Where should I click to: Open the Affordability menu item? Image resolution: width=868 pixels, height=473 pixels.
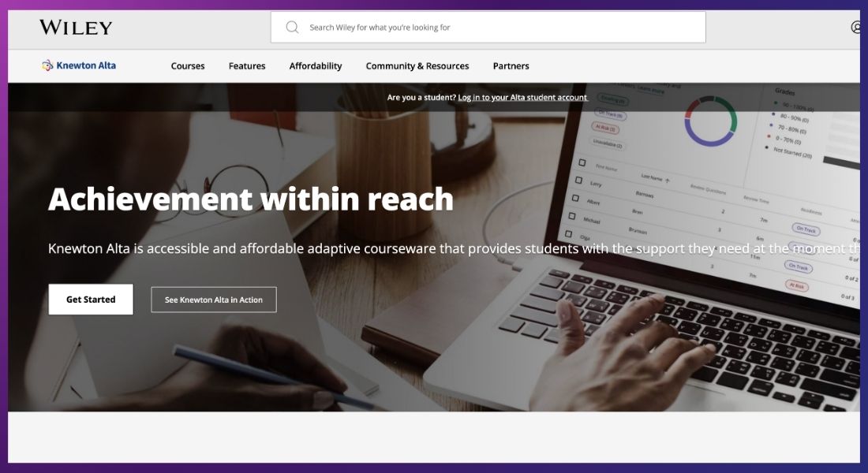316,66
